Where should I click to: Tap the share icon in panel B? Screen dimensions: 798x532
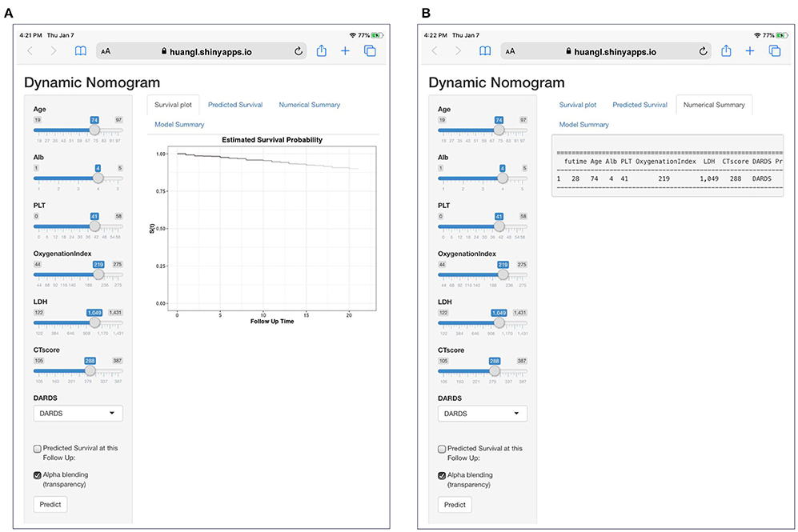[x=726, y=50]
